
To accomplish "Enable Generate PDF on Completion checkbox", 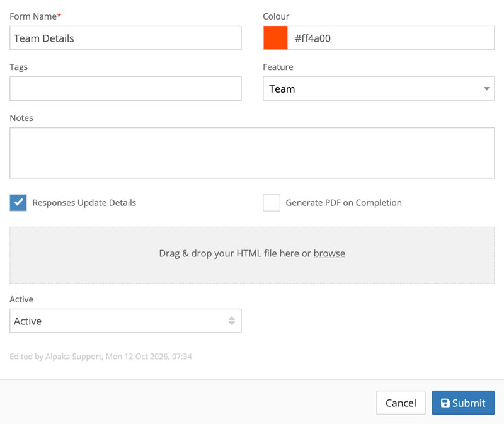I will point(272,203).
